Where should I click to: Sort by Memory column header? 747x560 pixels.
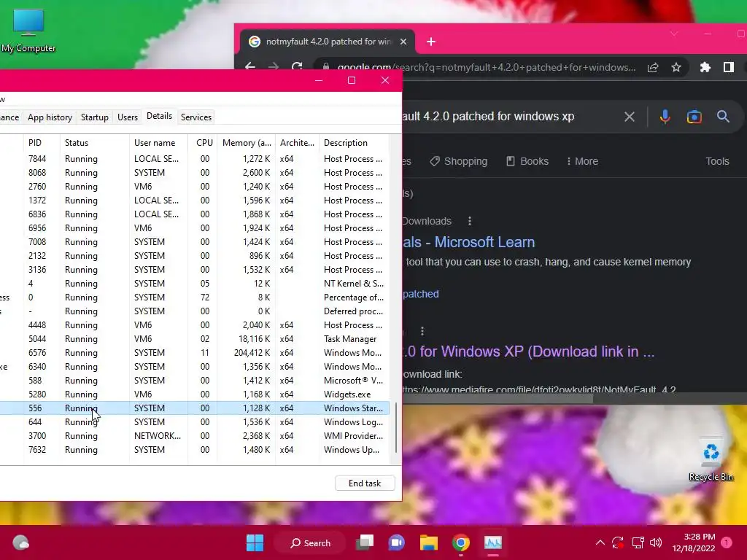tap(247, 143)
